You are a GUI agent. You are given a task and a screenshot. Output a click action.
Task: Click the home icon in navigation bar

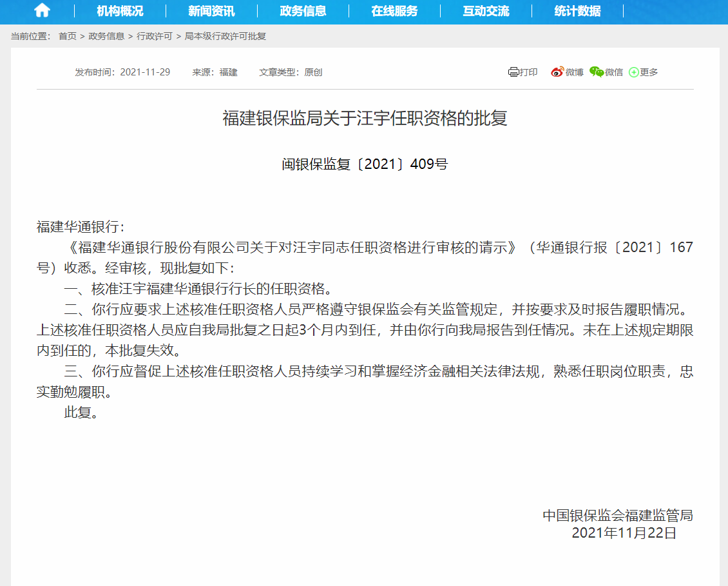click(x=42, y=10)
